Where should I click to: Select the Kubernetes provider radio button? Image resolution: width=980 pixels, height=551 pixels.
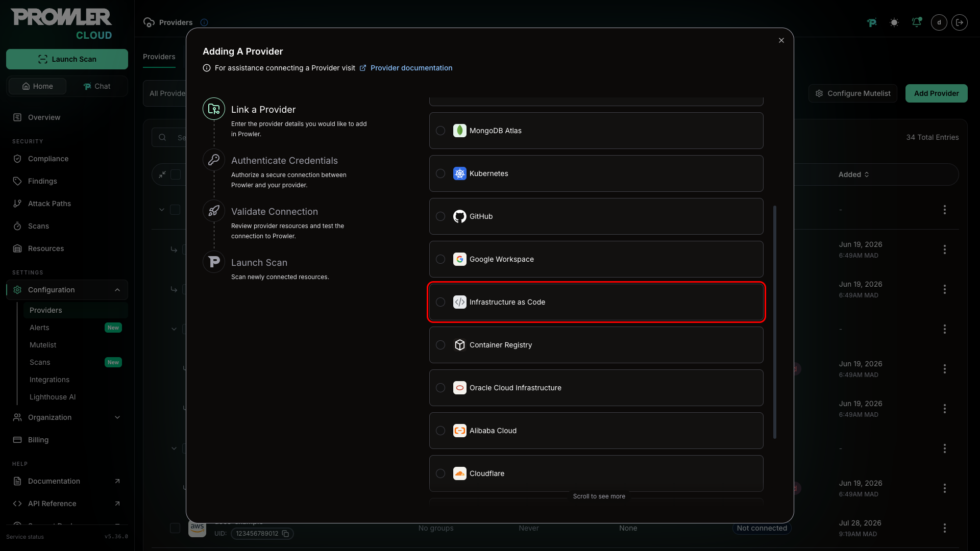[x=440, y=173]
